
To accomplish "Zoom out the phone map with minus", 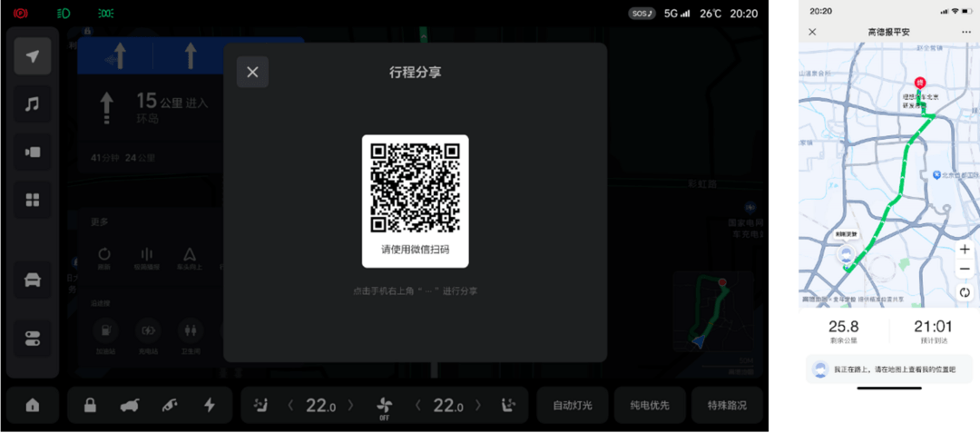I will pyautogui.click(x=965, y=270).
